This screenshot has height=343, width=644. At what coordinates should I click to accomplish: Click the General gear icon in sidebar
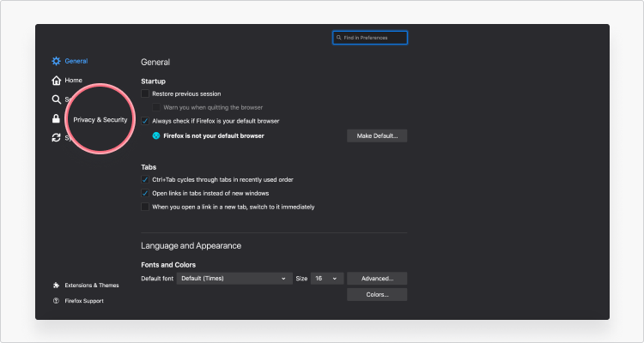(56, 61)
